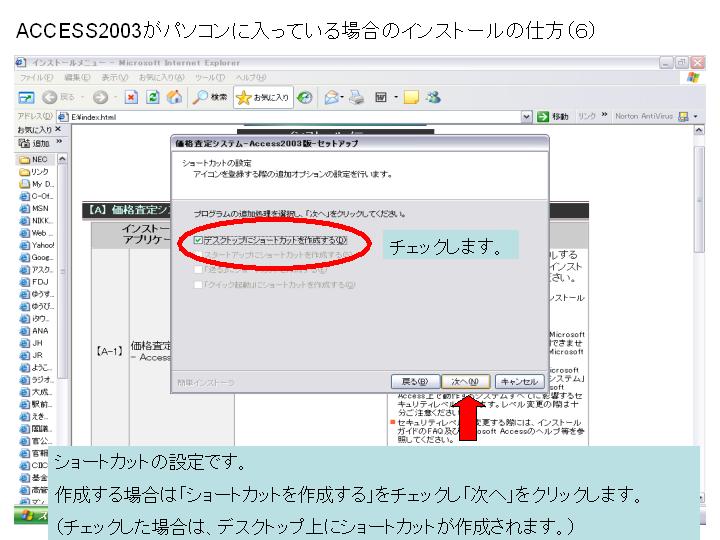Open the Yahoo! favorite link
Screen dimensions: 720x540
(x=37, y=245)
